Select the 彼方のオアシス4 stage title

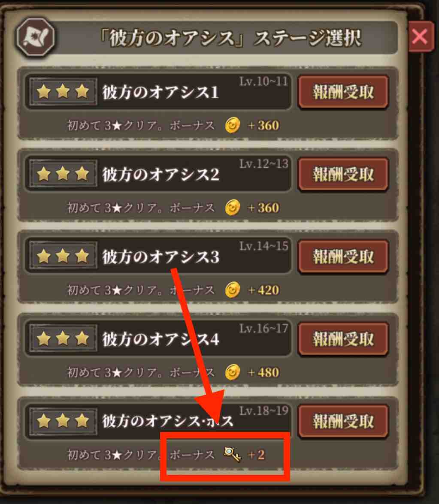(x=161, y=339)
